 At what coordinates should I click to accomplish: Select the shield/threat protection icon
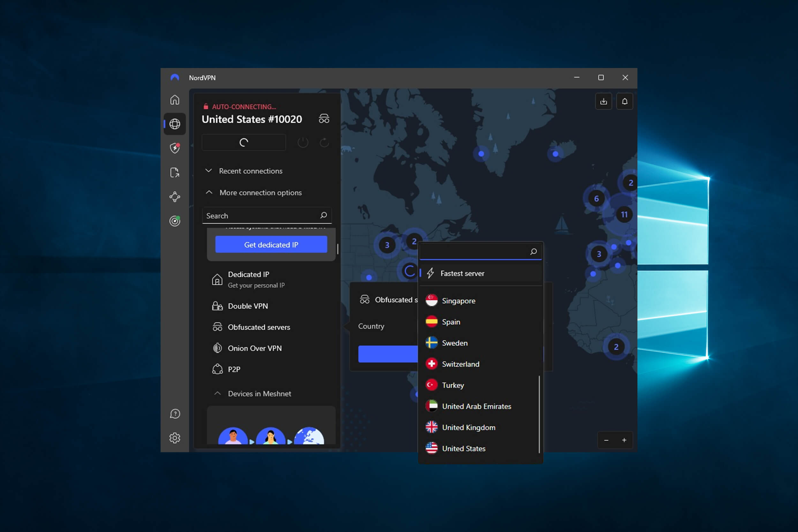(175, 148)
